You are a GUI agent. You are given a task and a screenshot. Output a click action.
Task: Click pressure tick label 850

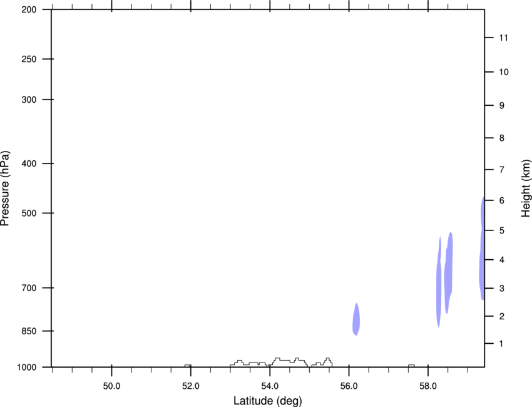click(29, 331)
